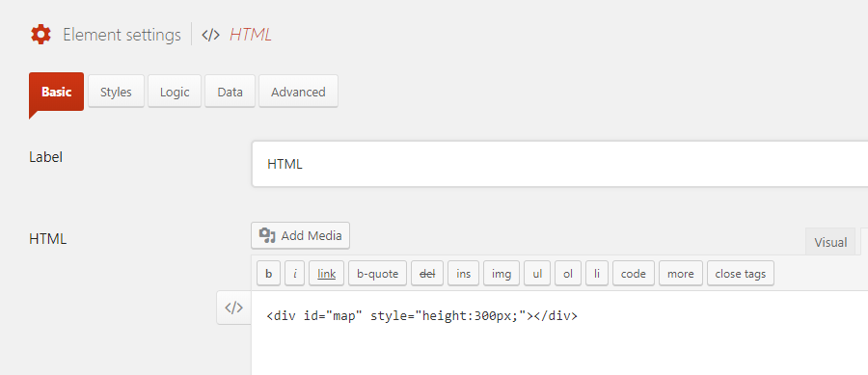This screenshot has height=375, width=868.
Task: Click the more tag button
Action: point(681,273)
